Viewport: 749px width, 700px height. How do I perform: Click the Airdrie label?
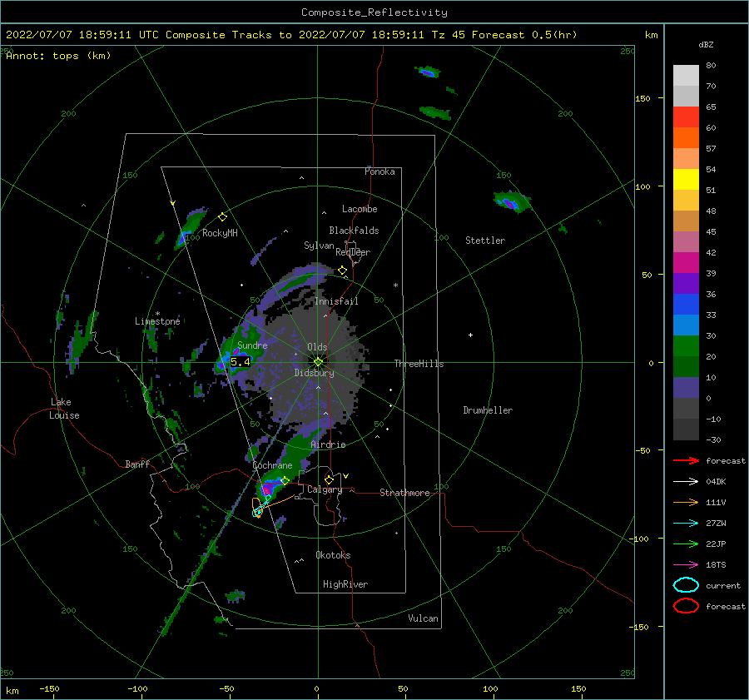(328, 444)
